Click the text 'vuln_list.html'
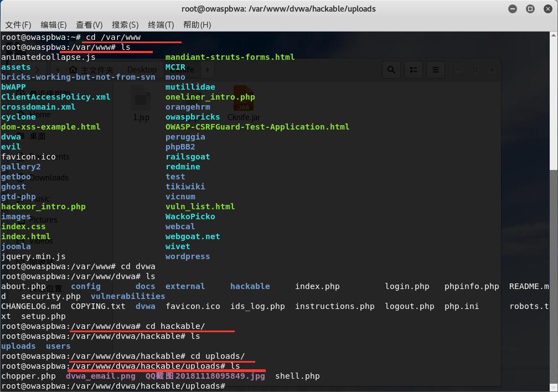 click(x=200, y=207)
